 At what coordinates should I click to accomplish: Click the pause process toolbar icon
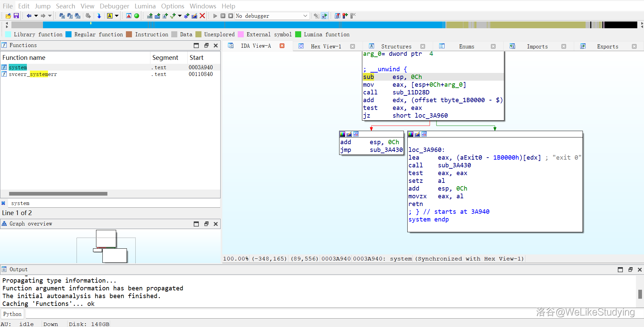pyautogui.click(x=223, y=16)
